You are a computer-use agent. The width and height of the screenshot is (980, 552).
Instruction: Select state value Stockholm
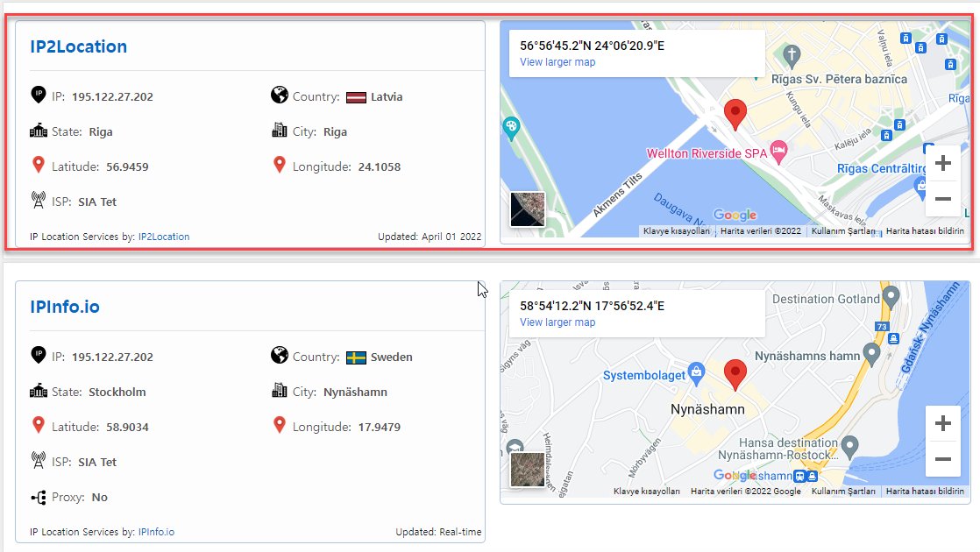[117, 393]
